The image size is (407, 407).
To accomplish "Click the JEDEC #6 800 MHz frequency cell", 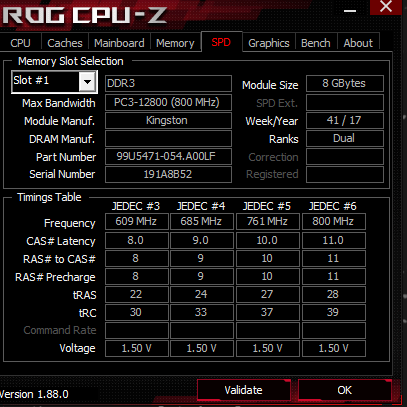I will pos(334,221).
